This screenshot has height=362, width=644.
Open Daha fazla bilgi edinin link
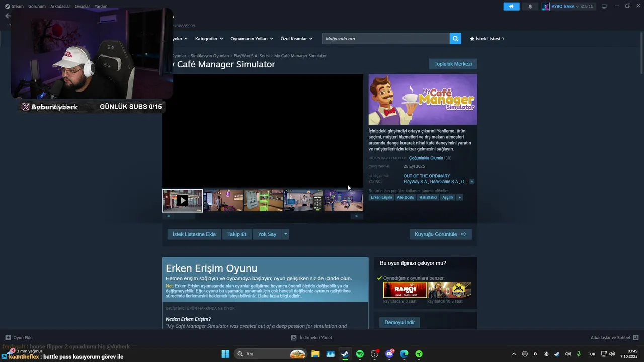(x=280, y=296)
